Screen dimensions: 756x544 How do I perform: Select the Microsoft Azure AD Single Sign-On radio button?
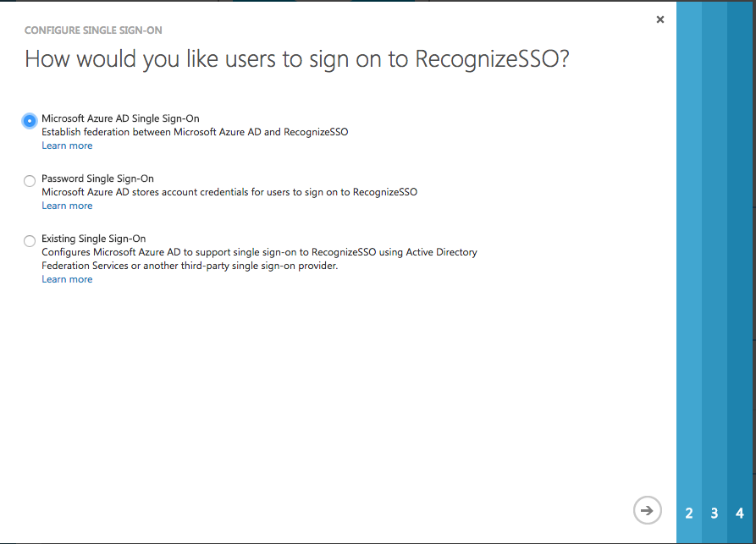pyautogui.click(x=30, y=120)
